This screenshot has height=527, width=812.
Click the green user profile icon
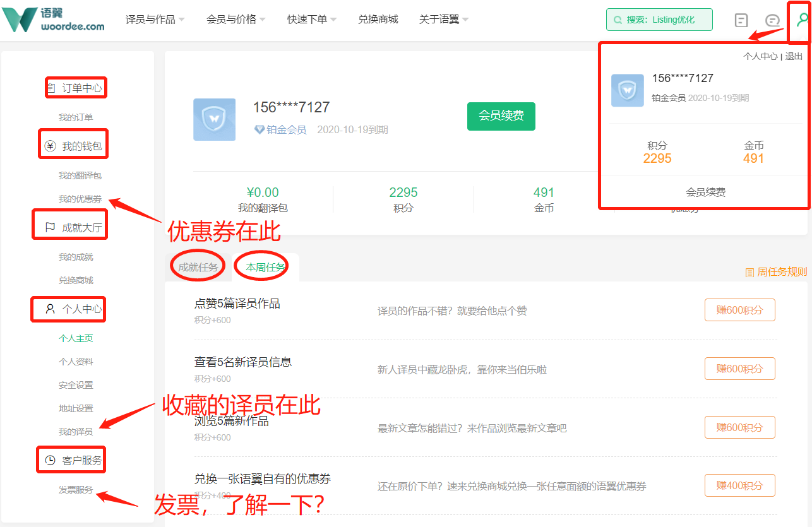[x=802, y=20]
